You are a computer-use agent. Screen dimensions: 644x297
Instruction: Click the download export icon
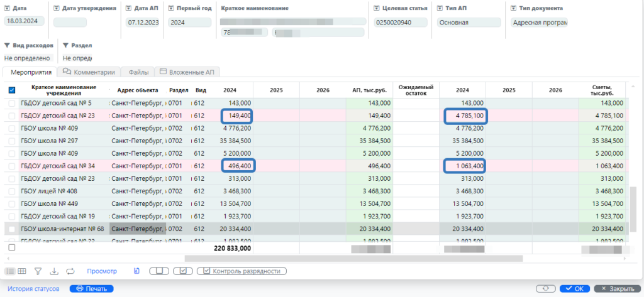54,271
